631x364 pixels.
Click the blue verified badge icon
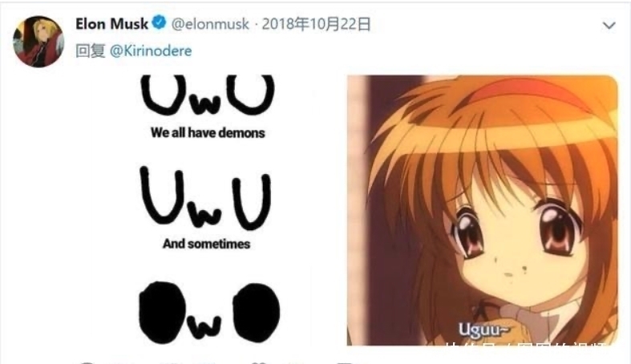[160, 23]
